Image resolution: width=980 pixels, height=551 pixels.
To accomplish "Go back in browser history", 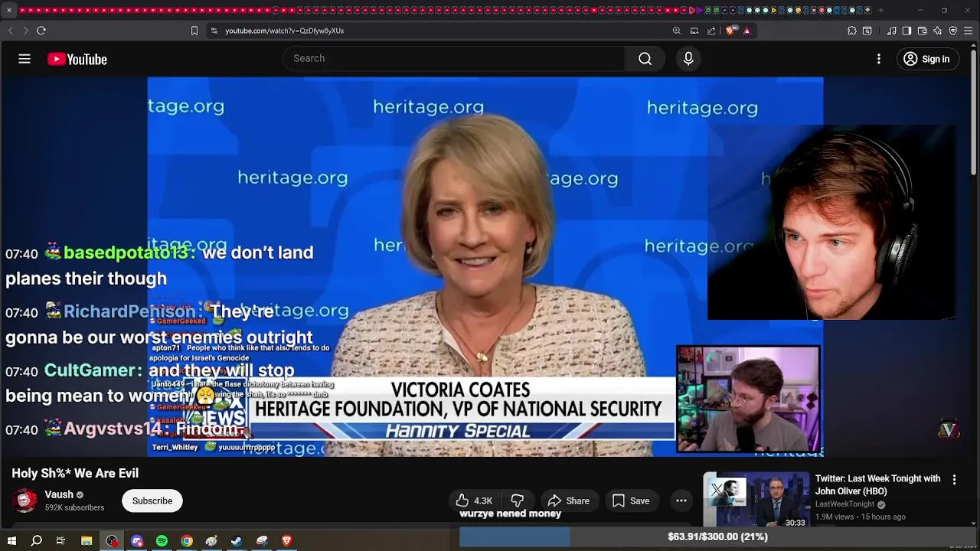I will (x=11, y=31).
